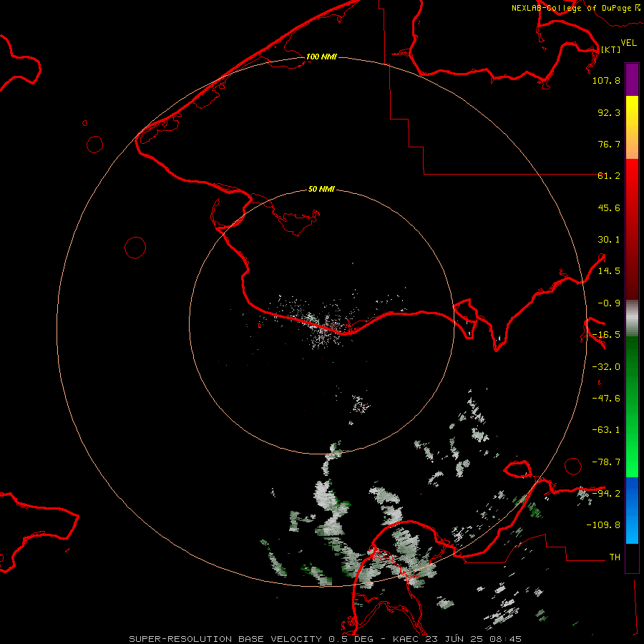Viewport: 644px width, 644px height.
Task: Click the 76.7 scale value
Action: [x=609, y=144]
